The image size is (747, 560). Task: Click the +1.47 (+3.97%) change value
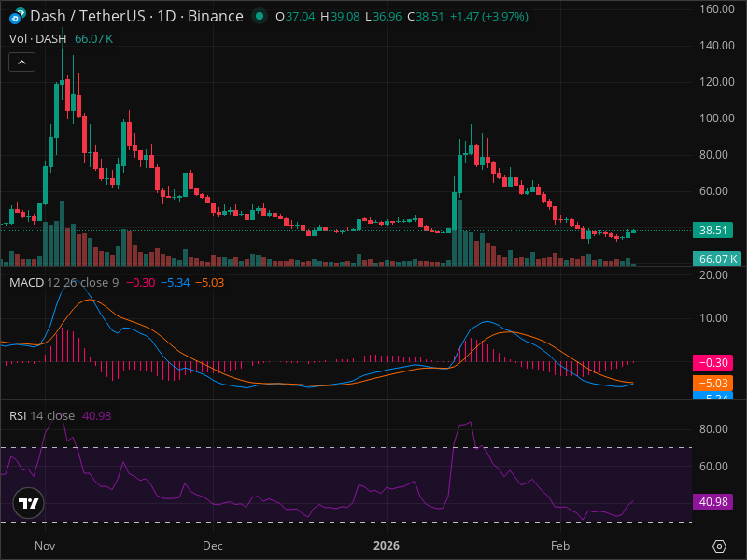click(488, 17)
